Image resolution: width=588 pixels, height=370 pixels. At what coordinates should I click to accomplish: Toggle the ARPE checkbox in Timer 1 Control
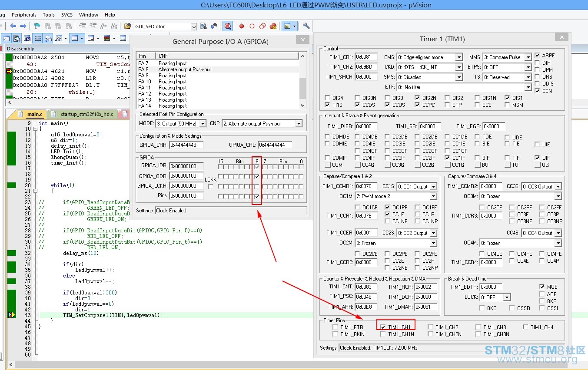pos(538,56)
